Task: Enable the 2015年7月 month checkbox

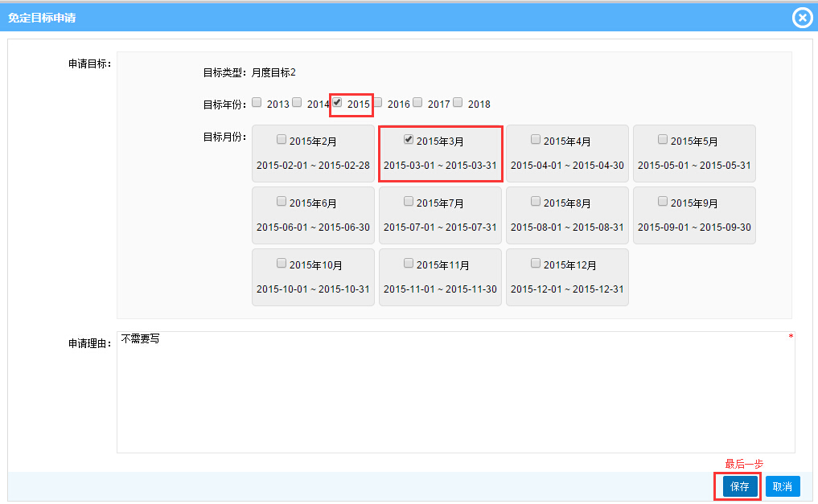Action: (409, 202)
